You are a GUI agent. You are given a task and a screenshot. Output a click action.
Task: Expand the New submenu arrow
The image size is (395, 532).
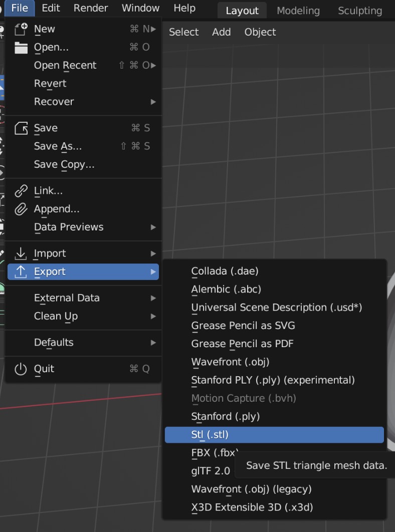pyautogui.click(x=153, y=29)
